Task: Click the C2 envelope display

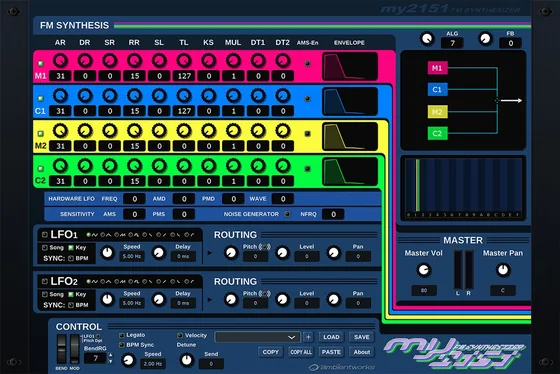Action: [350, 171]
